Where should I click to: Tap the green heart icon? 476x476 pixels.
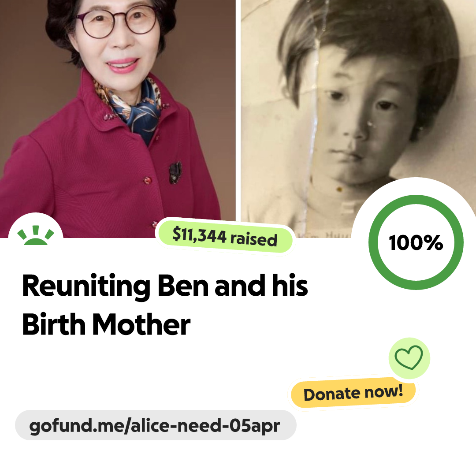(409, 357)
